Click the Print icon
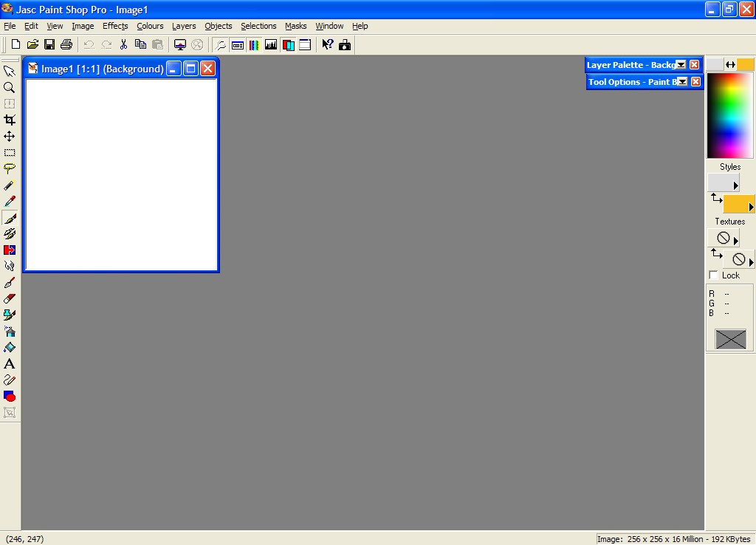756x545 pixels. (66, 45)
